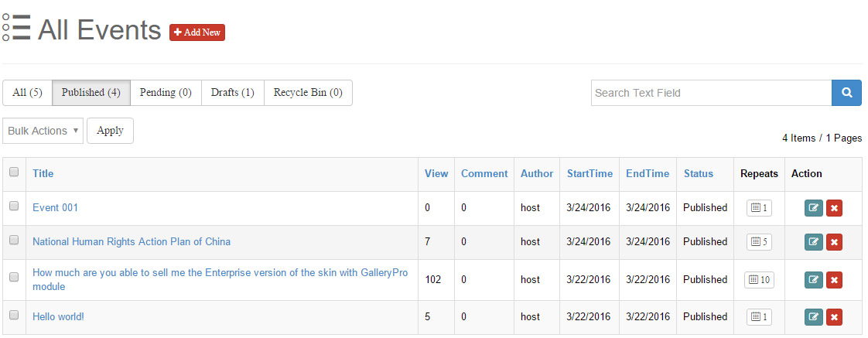
Task: Show the All (5) events tab
Action: [28, 93]
